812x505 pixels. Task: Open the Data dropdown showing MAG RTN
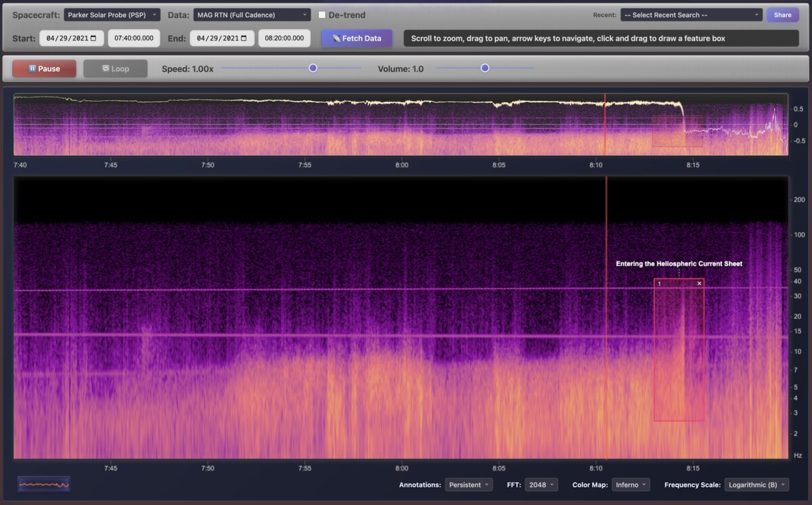tap(252, 14)
